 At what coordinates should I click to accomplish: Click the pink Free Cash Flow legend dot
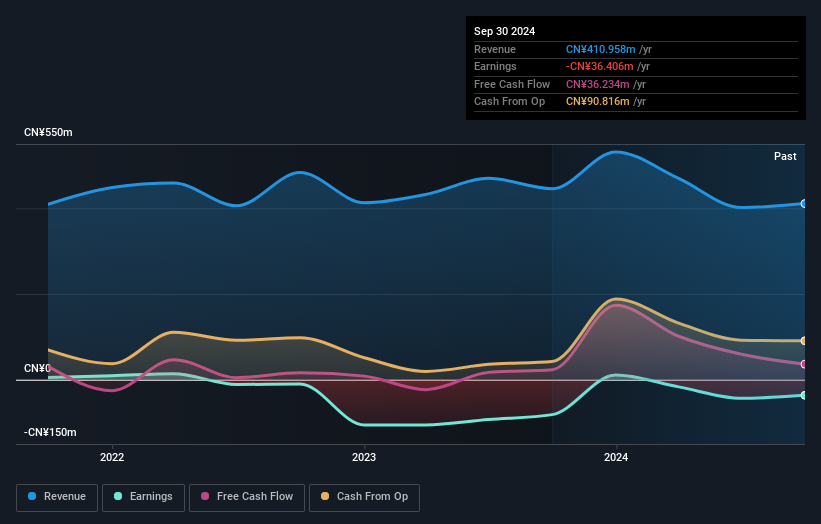click(x=205, y=496)
